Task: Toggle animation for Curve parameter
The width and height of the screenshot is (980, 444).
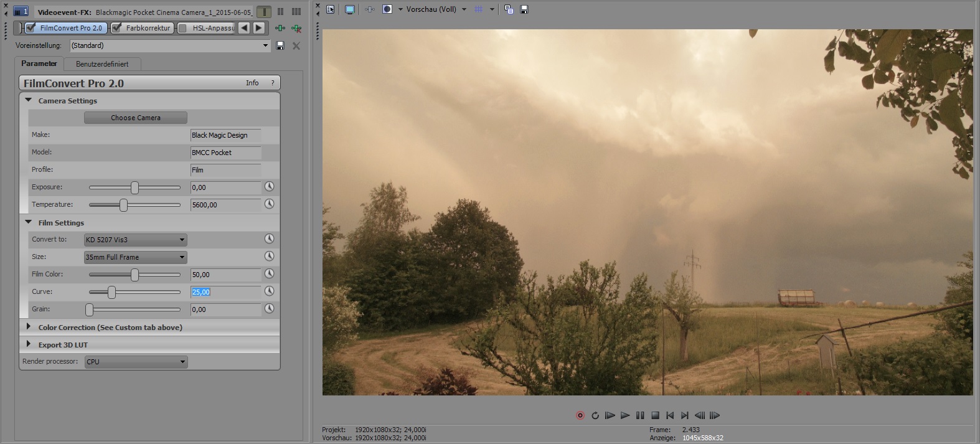Action: [x=269, y=291]
